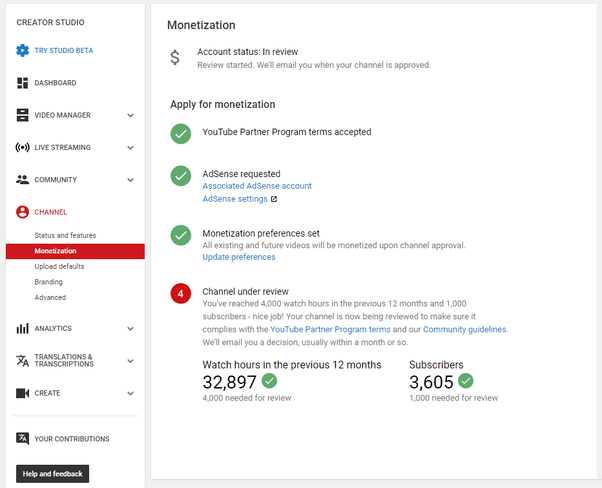Click the green check next to 32,897 watch hours
The height and width of the screenshot is (488, 602).
pos(269,380)
